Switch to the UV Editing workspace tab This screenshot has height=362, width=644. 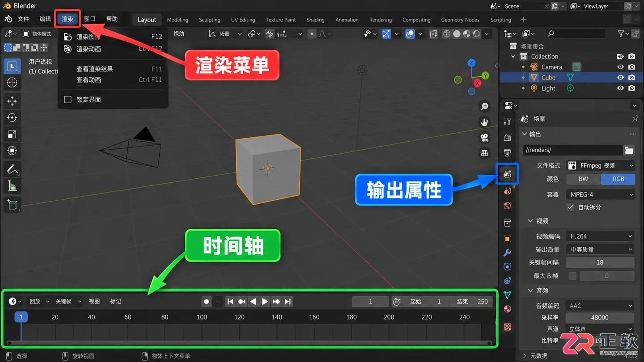coord(243,20)
